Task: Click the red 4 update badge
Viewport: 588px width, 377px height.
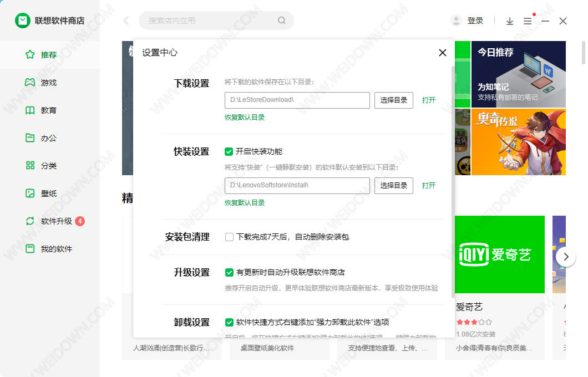Action: (80, 221)
